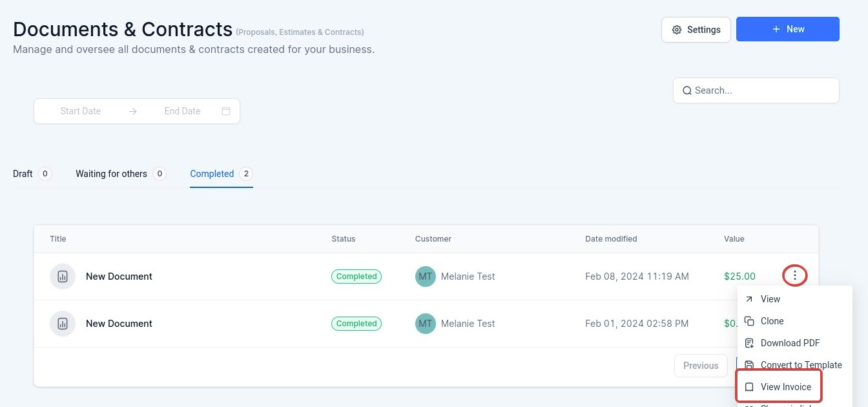Choose View Invoice from the context menu
Screen dimensions: 868x407
coord(785,386)
